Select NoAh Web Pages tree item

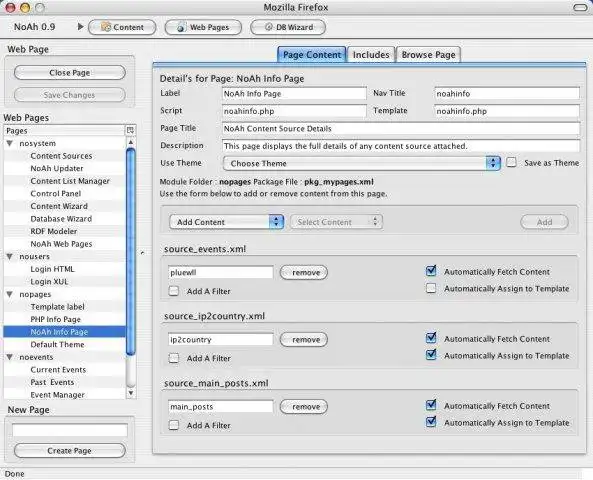click(x=61, y=244)
